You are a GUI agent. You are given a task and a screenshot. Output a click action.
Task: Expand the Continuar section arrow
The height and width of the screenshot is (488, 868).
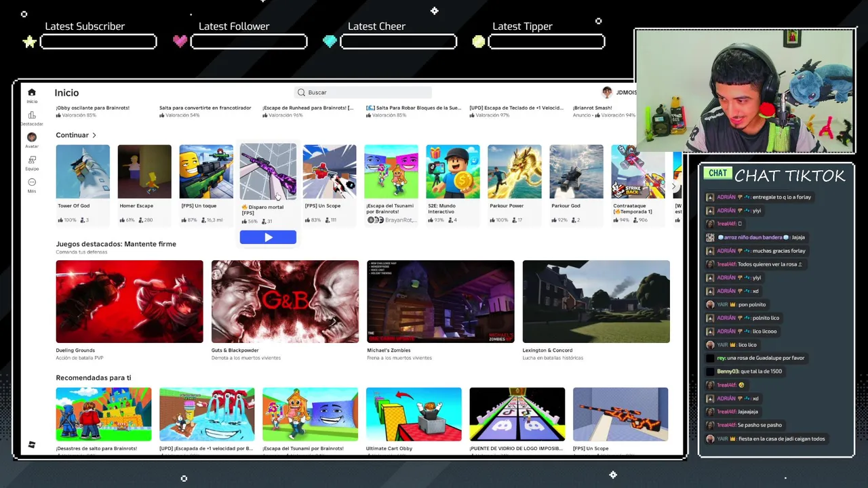94,135
